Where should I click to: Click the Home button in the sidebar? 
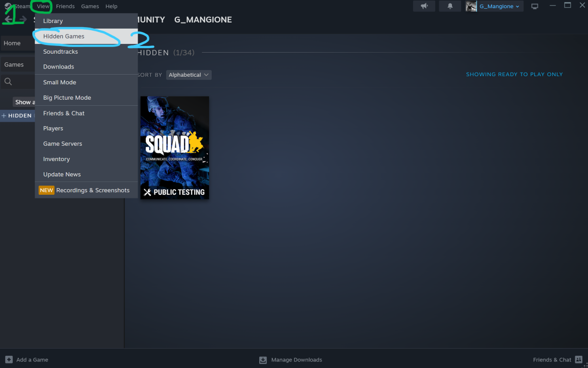(17, 43)
